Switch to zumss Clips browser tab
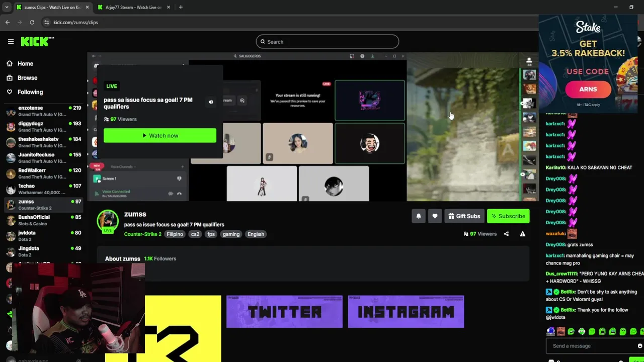The height and width of the screenshot is (362, 644). 52,7
